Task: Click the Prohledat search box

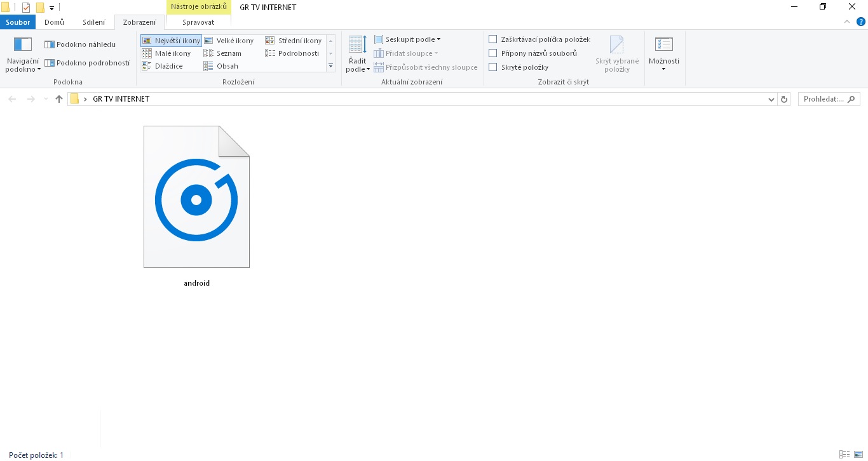Action: pos(829,99)
